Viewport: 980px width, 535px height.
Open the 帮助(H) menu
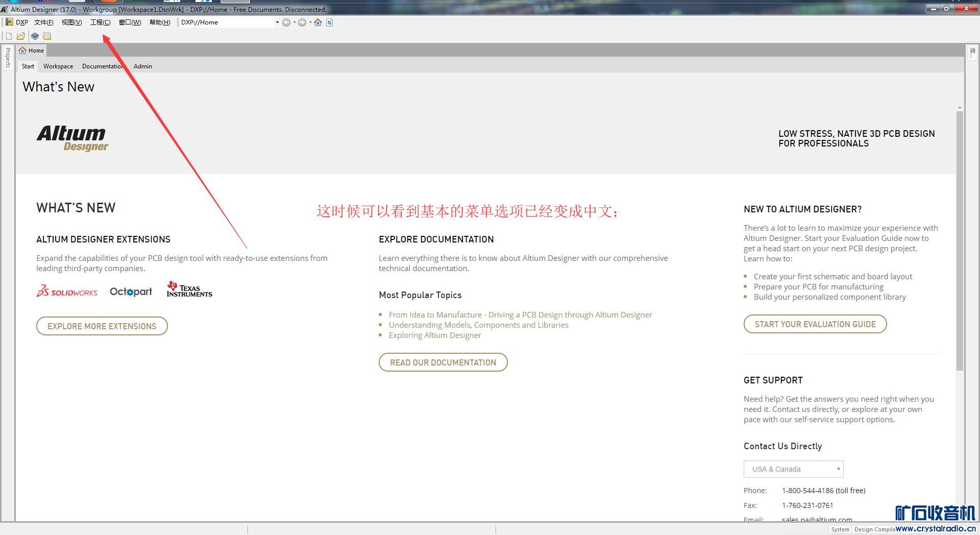coord(160,22)
